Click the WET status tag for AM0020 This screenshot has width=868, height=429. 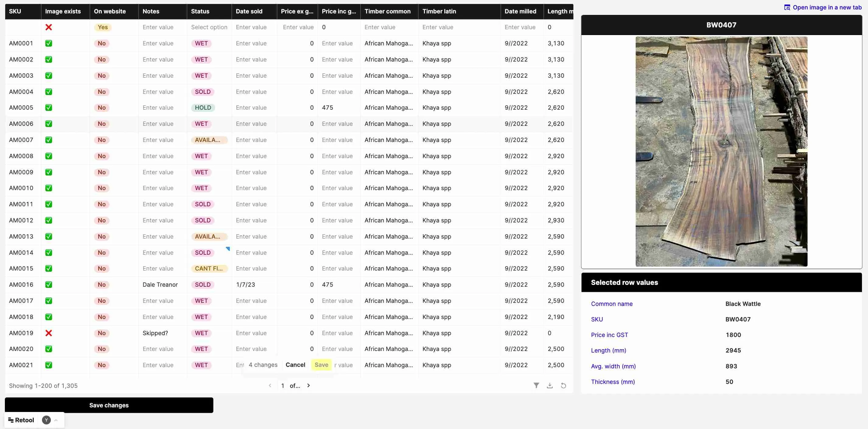[x=201, y=349]
